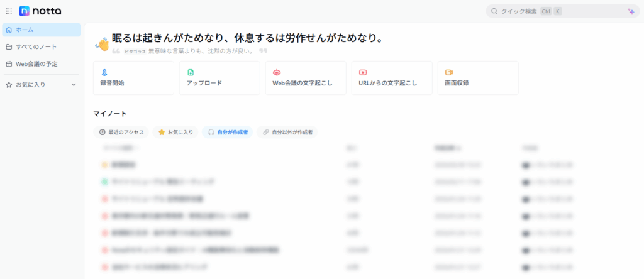The height and width of the screenshot is (279, 644).
Task: Click the folder icon beside すべてのノート
Action: coord(9,46)
